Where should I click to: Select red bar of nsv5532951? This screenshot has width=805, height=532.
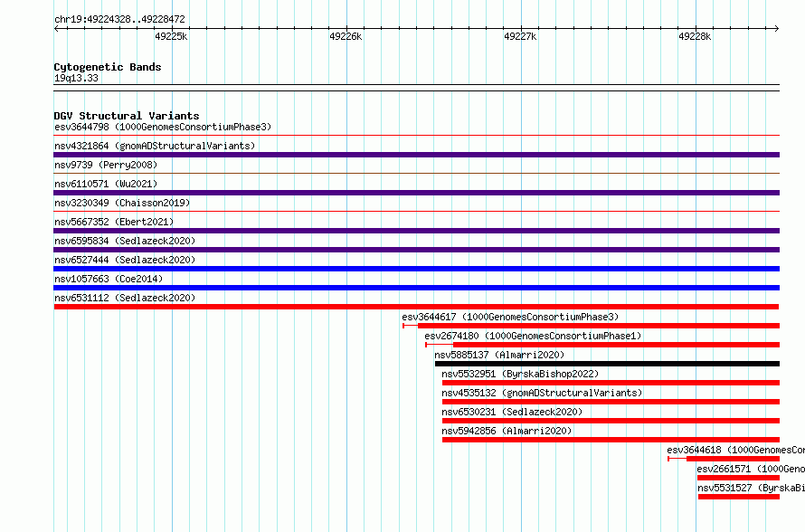pyautogui.click(x=611, y=383)
